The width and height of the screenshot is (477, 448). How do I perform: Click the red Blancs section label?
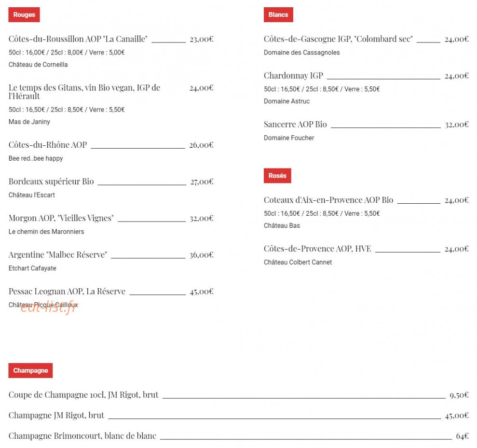point(278,14)
